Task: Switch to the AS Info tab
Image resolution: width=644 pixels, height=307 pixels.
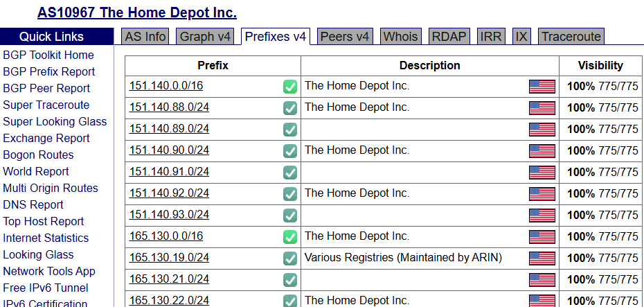Action: 145,37
